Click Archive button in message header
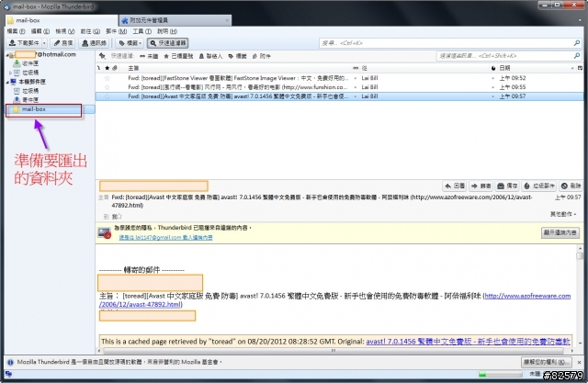The width and height of the screenshot is (588, 383). click(507, 186)
